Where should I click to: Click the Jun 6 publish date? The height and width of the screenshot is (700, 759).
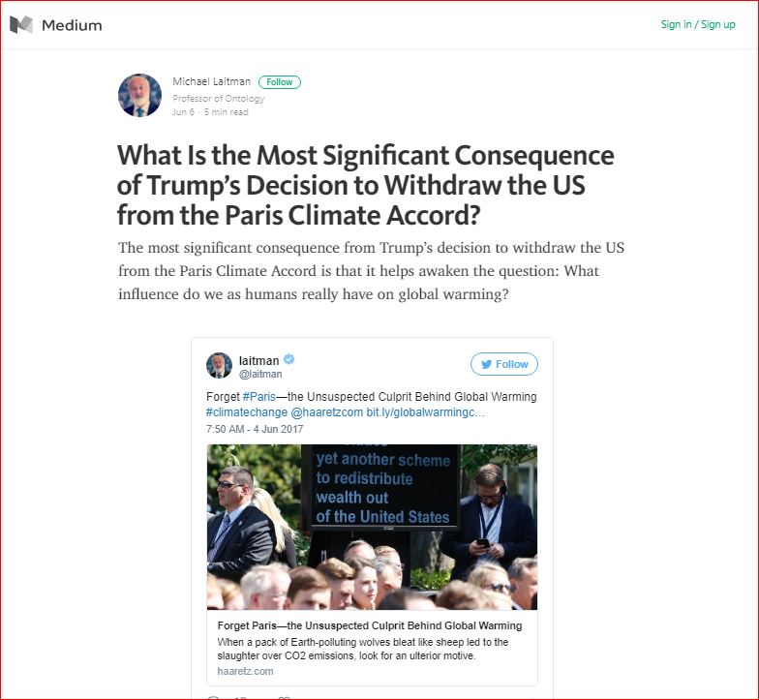click(x=183, y=112)
